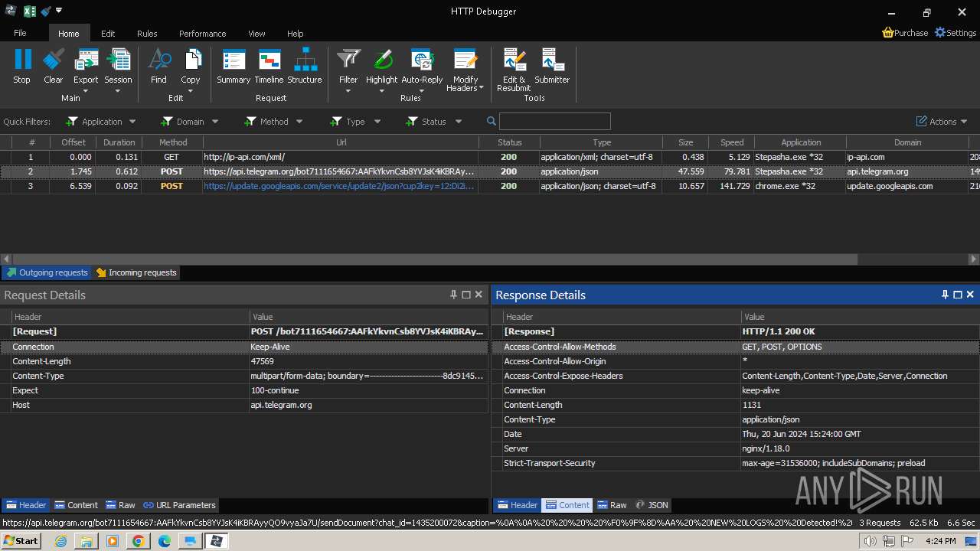Close the Request Details panel
This screenshot has height=551, width=980.
click(479, 295)
